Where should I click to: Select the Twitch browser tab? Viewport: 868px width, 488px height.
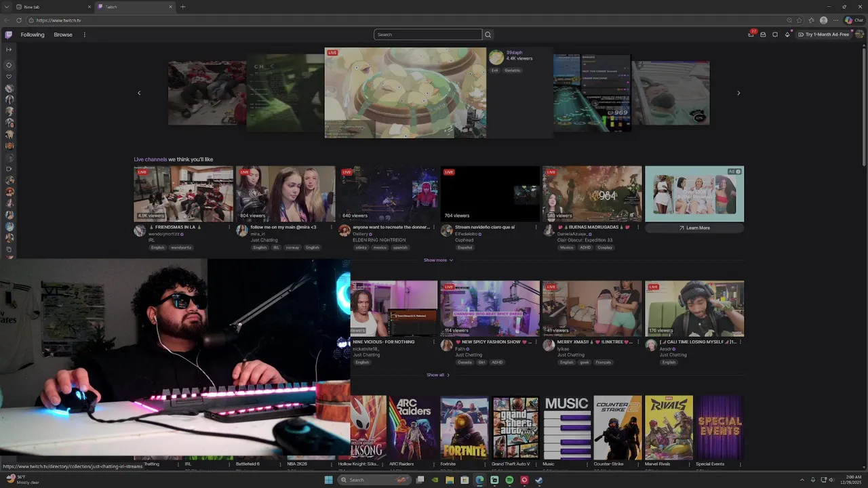tap(134, 7)
